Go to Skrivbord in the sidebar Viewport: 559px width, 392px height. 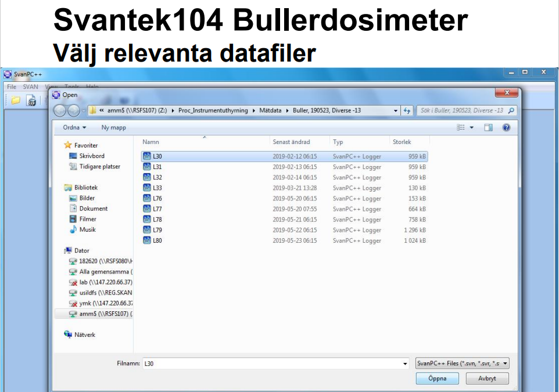tap(92, 156)
